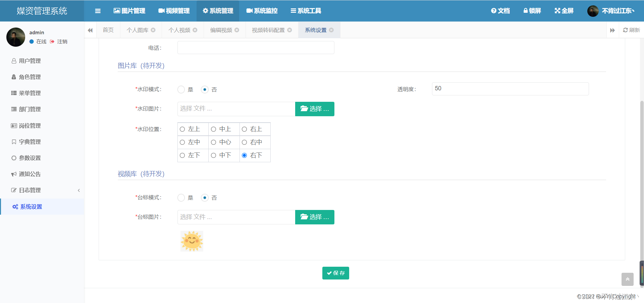Click the admin profile photo in sidebar
The width and height of the screenshot is (644, 303).
[x=16, y=37]
